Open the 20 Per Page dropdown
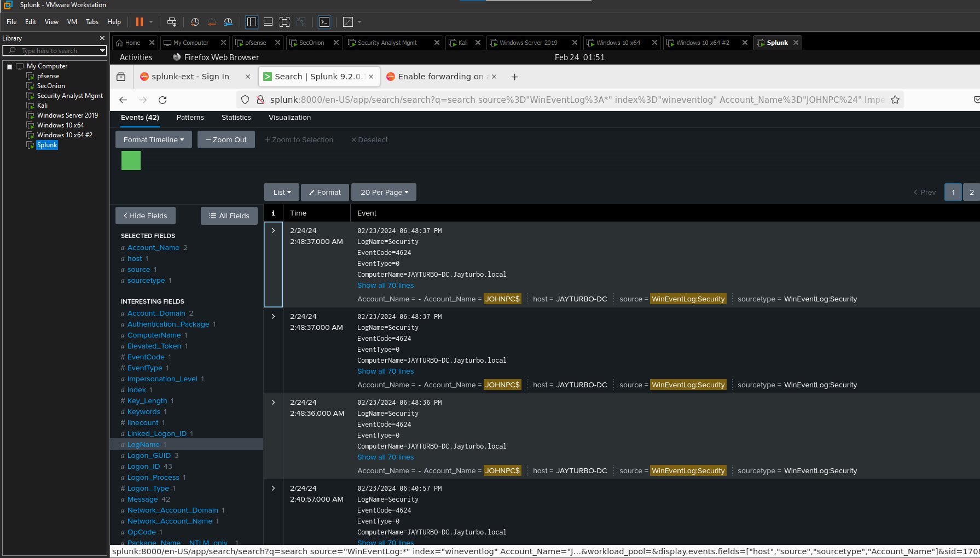The width and height of the screenshot is (980, 558). click(384, 192)
